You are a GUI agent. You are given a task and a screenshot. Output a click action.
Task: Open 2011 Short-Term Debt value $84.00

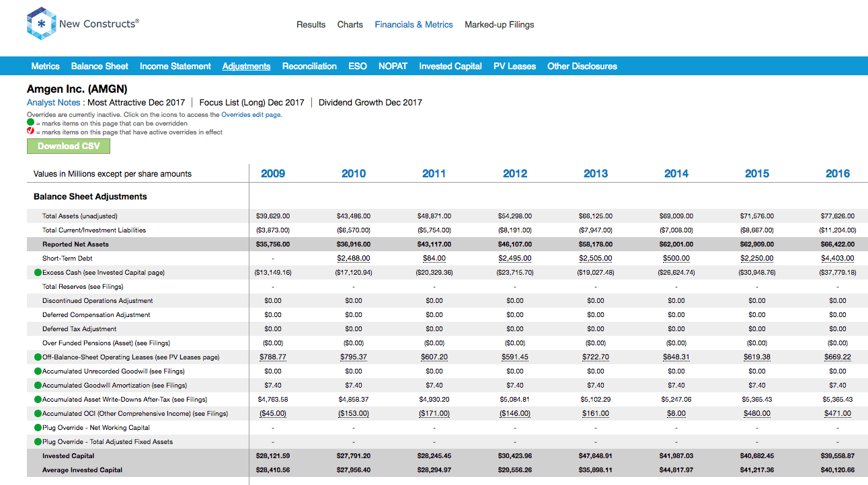434,259
